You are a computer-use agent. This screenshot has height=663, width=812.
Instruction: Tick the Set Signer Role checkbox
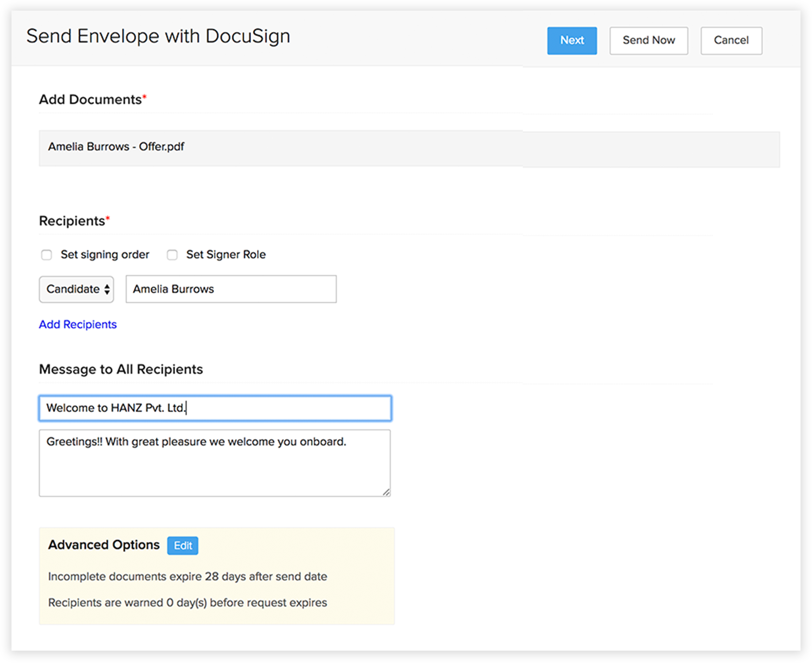click(172, 255)
